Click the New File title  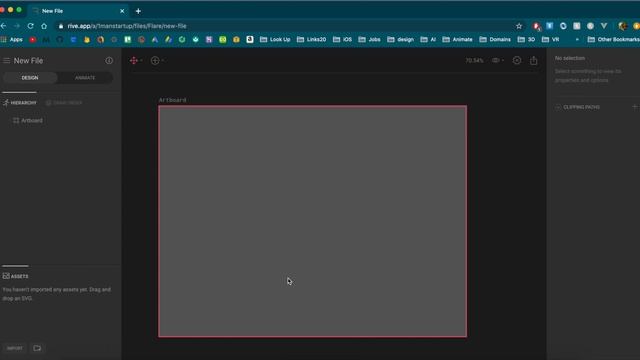(28, 60)
